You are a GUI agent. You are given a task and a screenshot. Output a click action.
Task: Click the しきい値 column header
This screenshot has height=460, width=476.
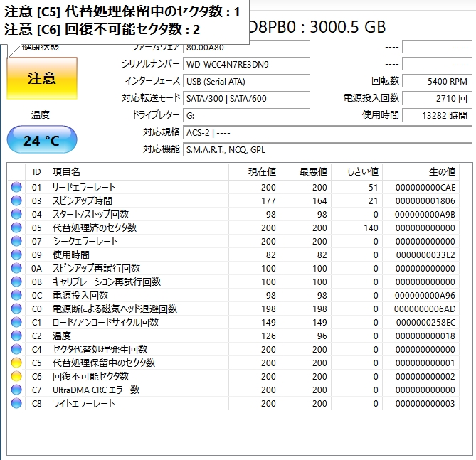(x=357, y=172)
